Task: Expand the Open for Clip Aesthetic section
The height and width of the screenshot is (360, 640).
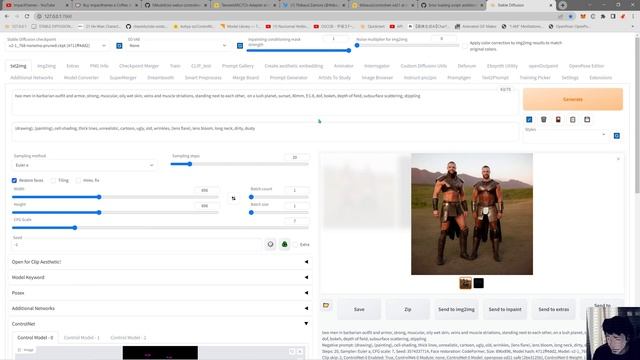Action: click(x=160, y=262)
